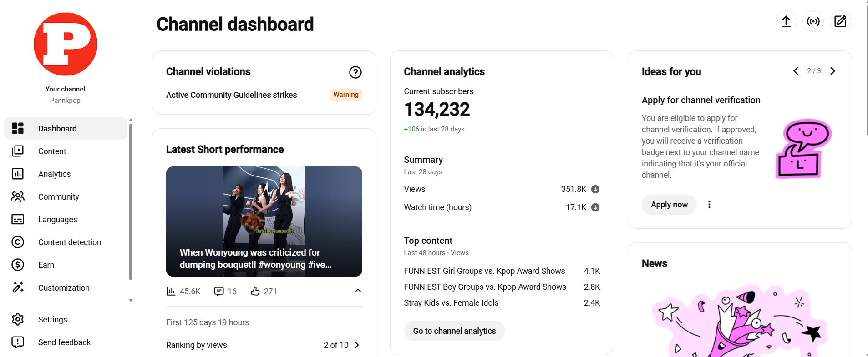Click Go to channel analytics button
The image size is (868, 357).
click(x=454, y=331)
